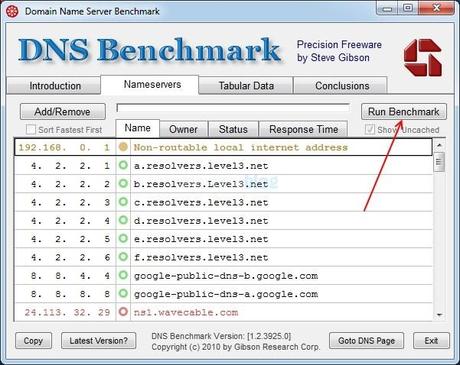Image resolution: width=460 pixels, height=365 pixels.
Task: Click the Exit button
Action: (431, 341)
